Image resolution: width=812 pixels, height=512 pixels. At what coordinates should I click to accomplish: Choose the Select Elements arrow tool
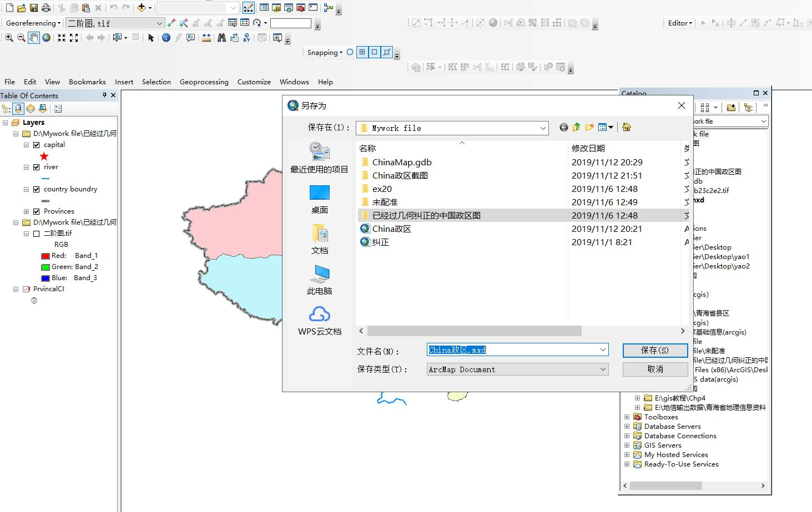point(151,38)
